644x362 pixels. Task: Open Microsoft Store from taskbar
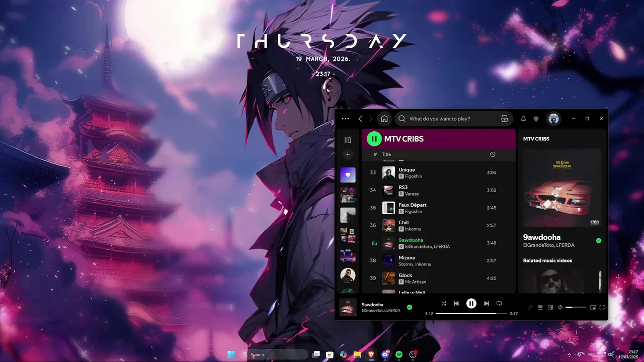tap(330, 354)
